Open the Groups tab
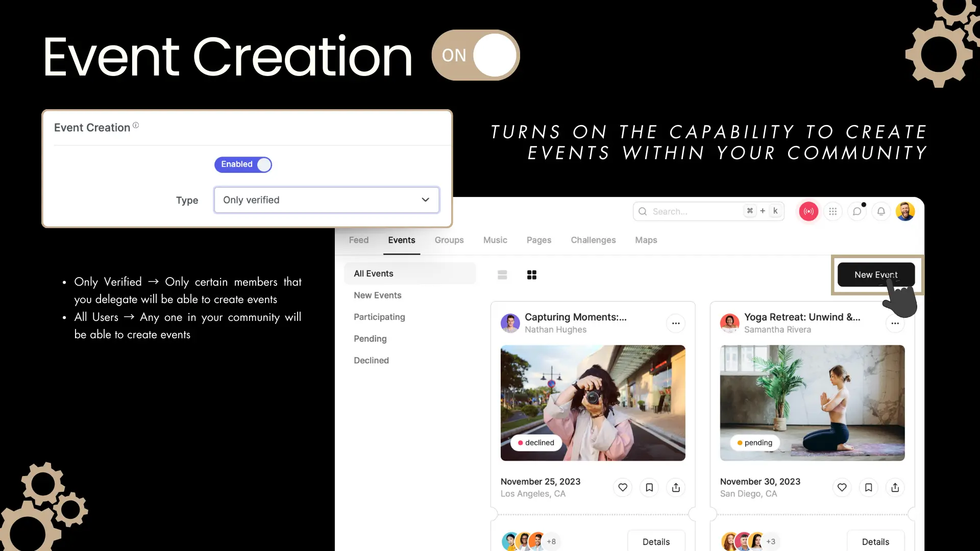This screenshot has height=551, width=980. [449, 240]
